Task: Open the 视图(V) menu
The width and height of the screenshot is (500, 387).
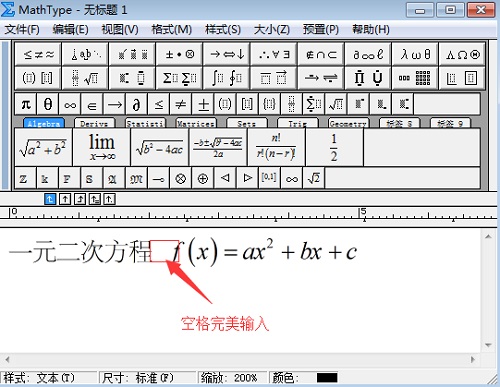Action: click(120, 30)
